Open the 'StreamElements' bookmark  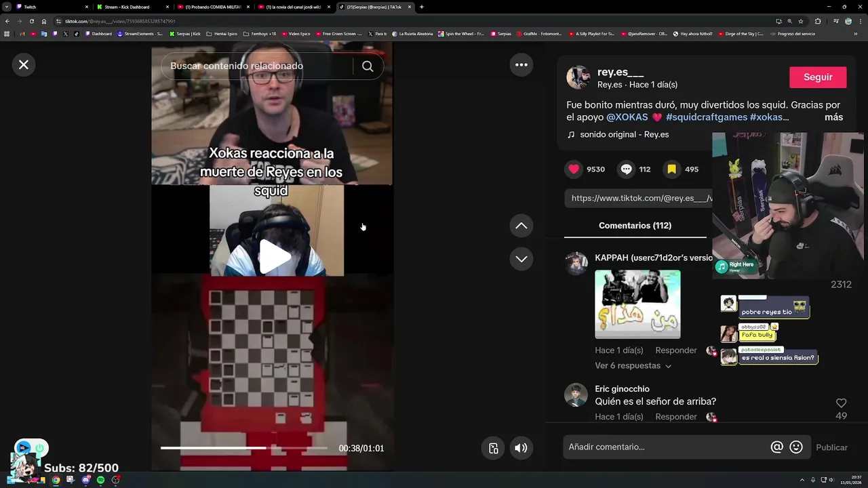coord(140,34)
